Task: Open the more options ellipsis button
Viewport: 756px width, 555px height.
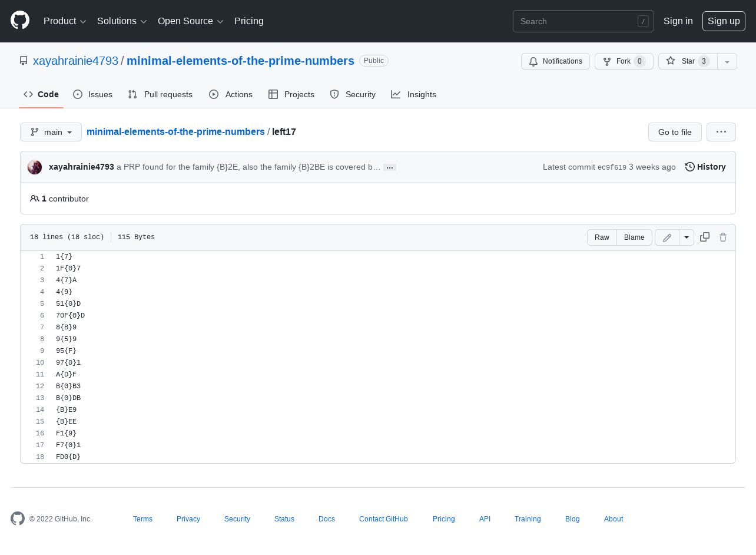Action: coord(721,132)
